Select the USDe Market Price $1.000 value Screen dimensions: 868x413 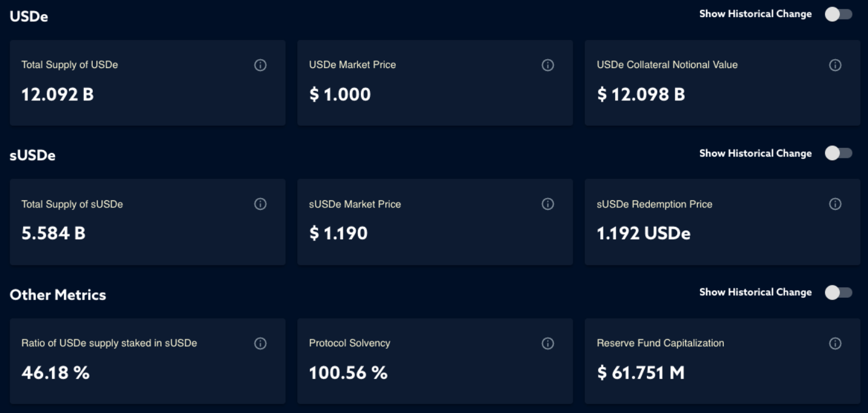(340, 95)
